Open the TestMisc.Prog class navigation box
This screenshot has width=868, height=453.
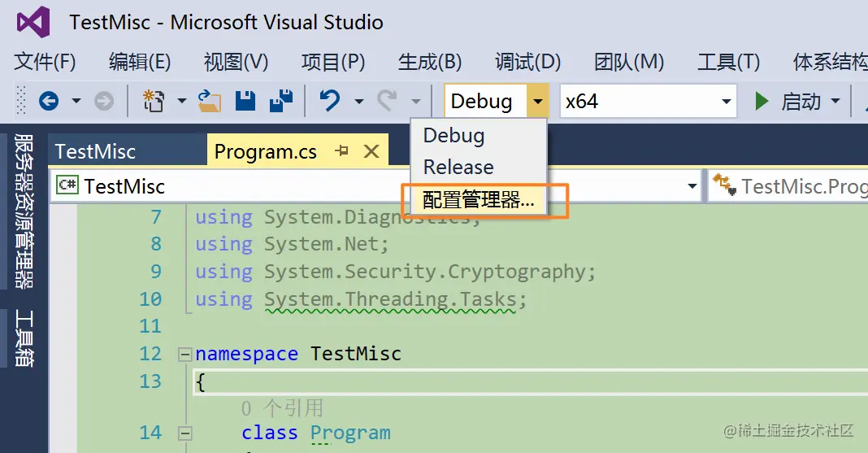click(x=788, y=186)
